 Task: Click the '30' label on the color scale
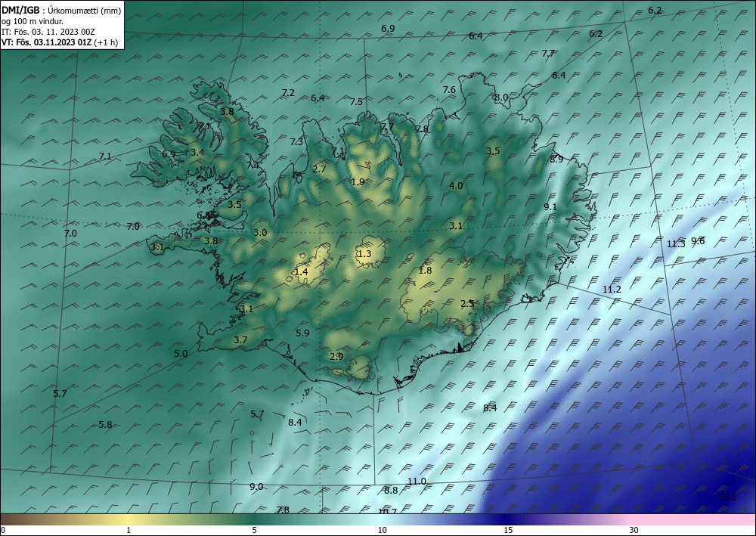click(634, 531)
